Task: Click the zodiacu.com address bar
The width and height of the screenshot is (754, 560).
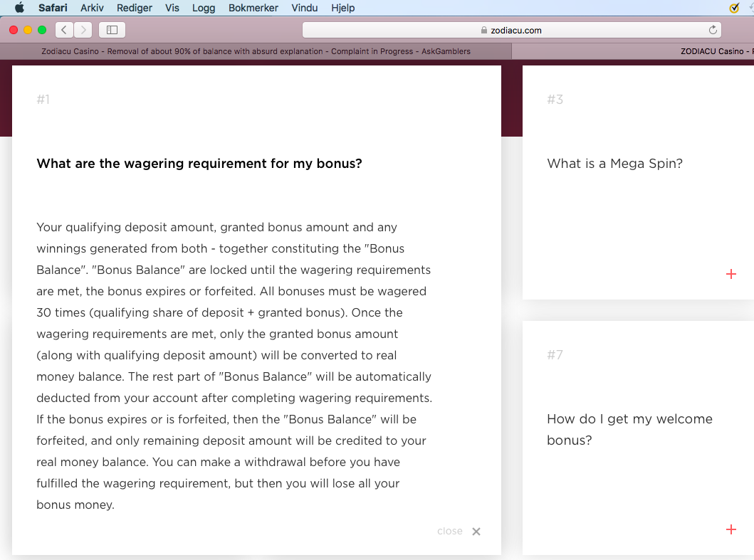Action: pos(512,30)
